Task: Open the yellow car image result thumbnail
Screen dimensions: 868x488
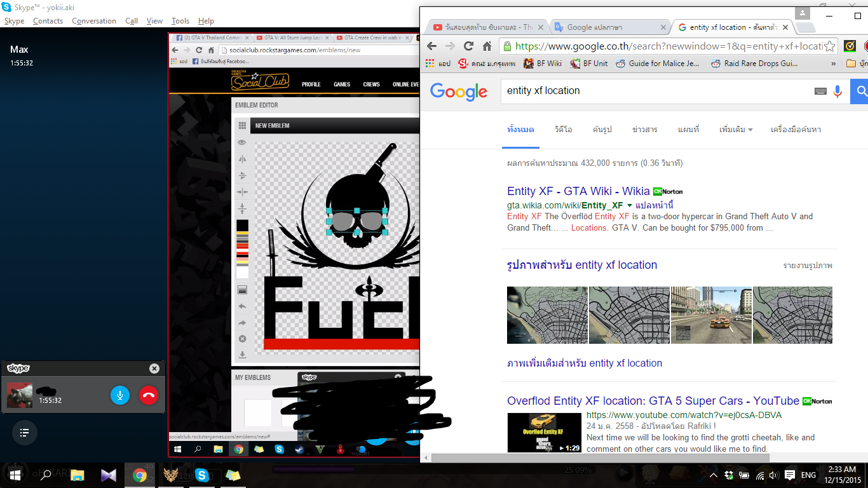Action: 711,315
